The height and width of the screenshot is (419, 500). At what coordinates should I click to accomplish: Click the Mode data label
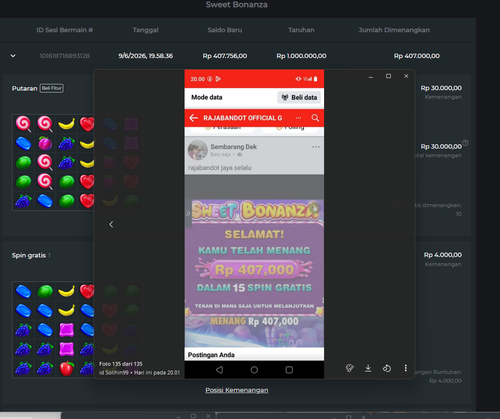[207, 97]
